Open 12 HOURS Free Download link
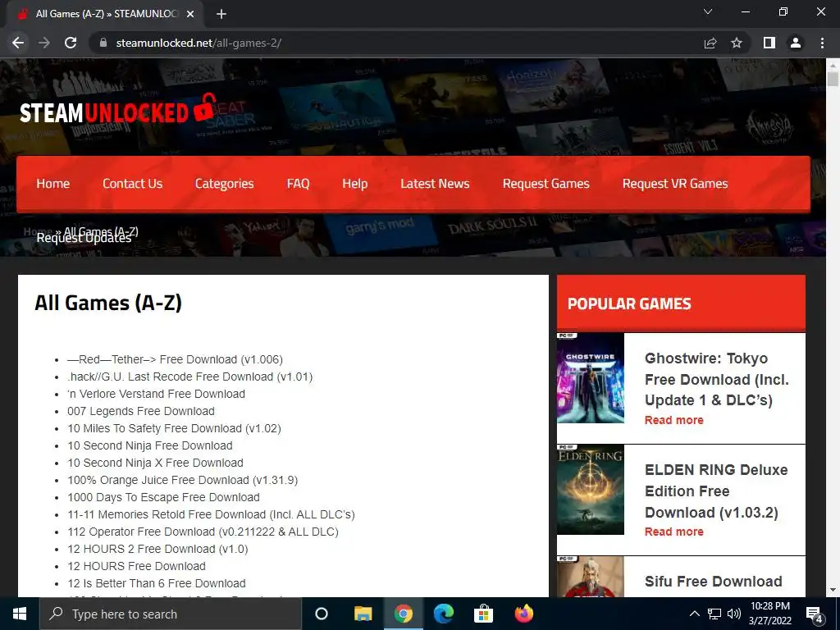840x630 pixels. (137, 566)
